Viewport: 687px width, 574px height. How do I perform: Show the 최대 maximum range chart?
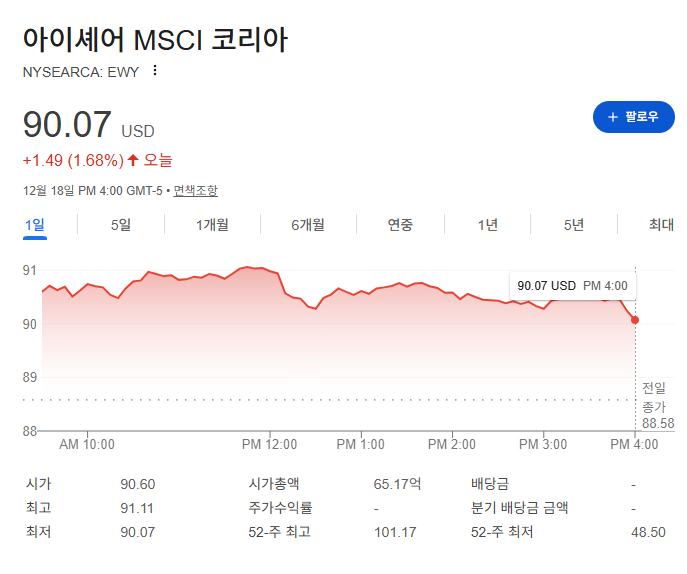(x=661, y=225)
